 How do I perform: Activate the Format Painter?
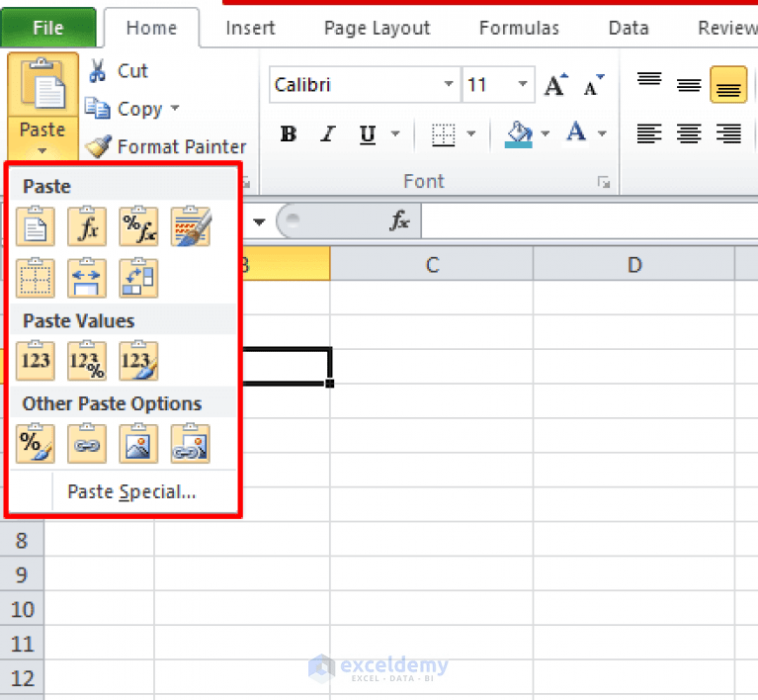166,146
